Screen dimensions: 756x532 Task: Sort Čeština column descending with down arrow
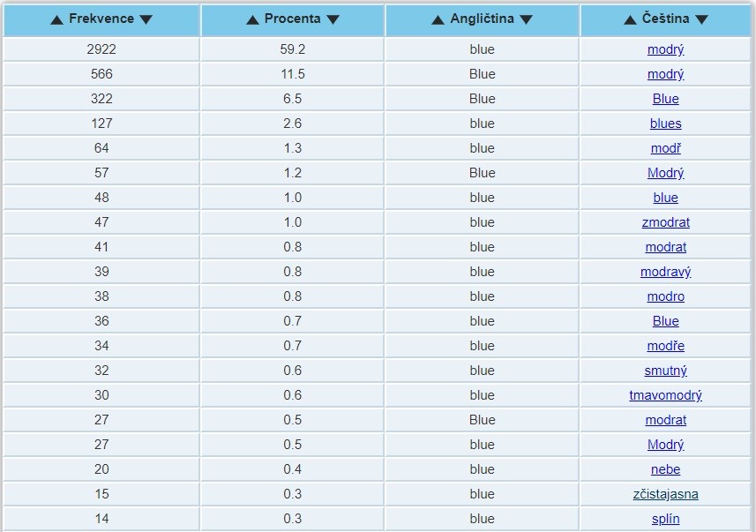[x=701, y=19]
